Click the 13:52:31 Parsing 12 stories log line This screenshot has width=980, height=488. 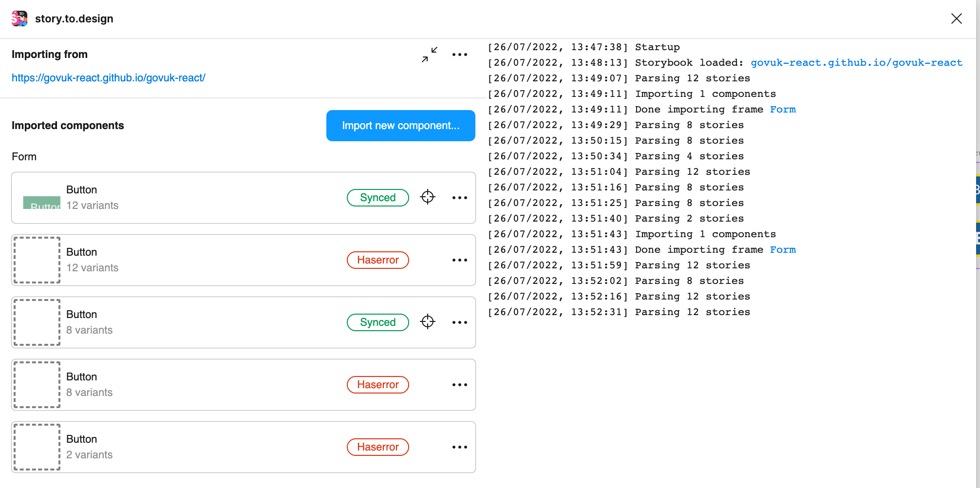point(619,312)
